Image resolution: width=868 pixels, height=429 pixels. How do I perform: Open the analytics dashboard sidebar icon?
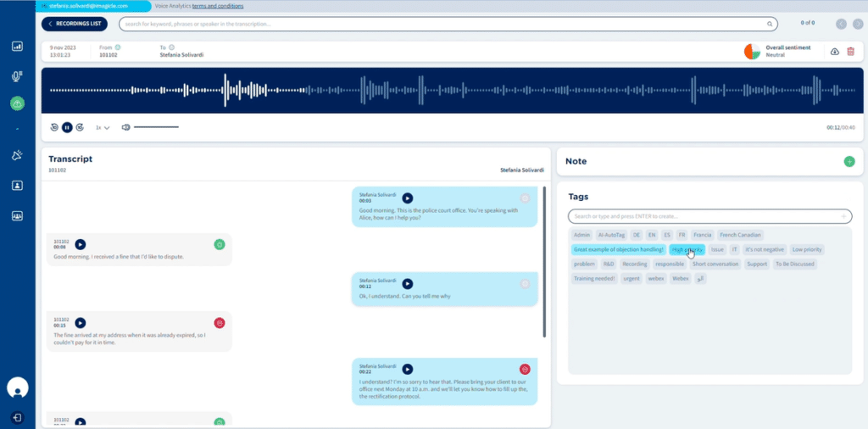coord(17,46)
